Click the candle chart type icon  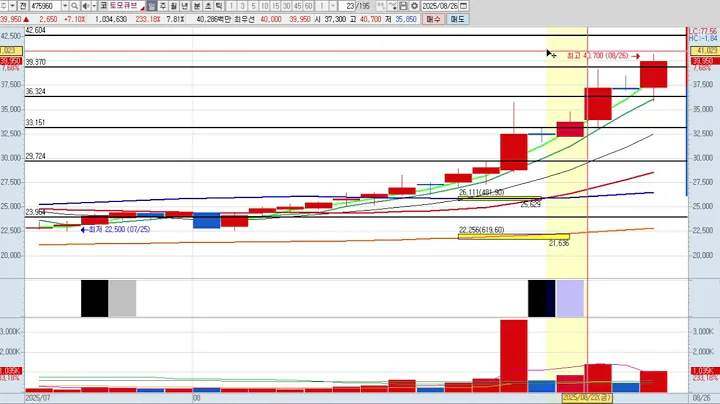point(381,6)
